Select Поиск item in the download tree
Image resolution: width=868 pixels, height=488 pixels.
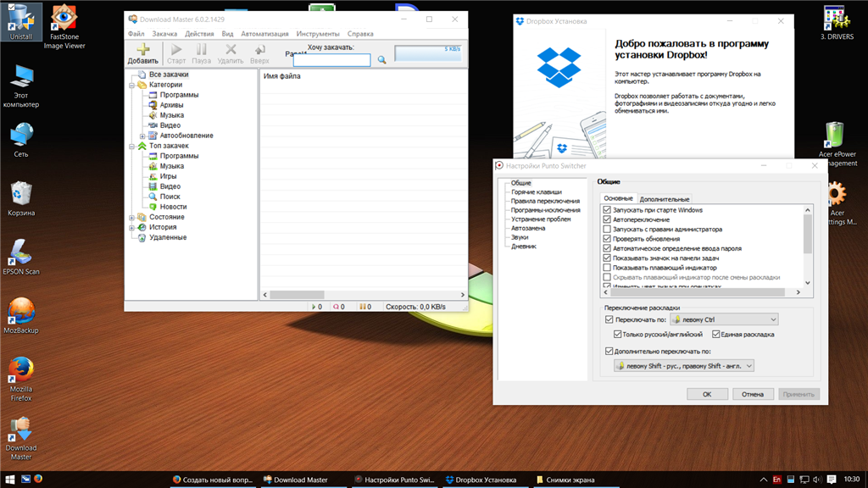coord(170,197)
